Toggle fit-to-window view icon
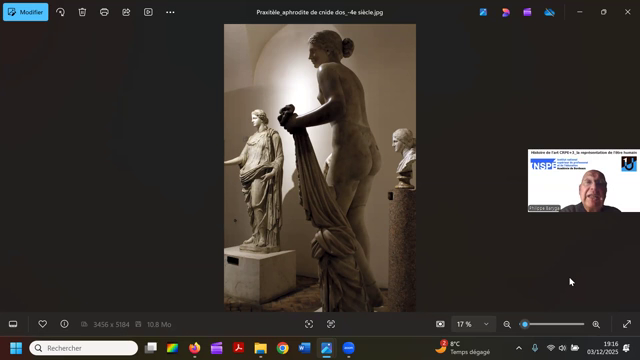 click(440, 324)
